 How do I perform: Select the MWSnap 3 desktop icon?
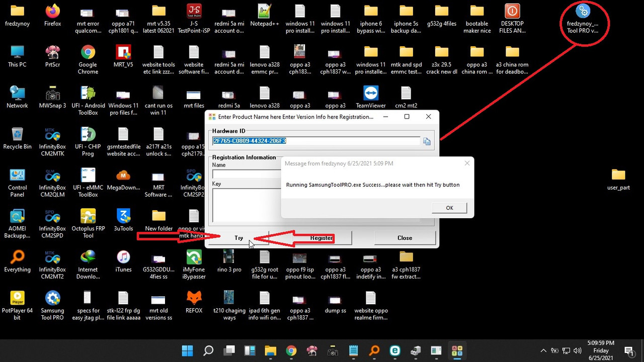(x=52, y=98)
